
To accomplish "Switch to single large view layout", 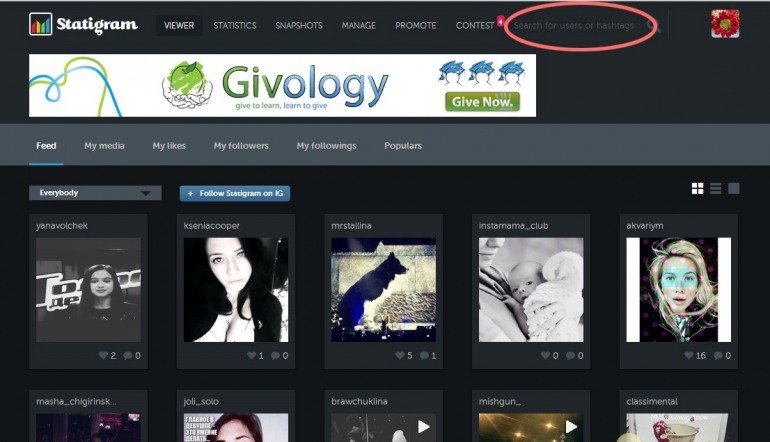I will 734,188.
